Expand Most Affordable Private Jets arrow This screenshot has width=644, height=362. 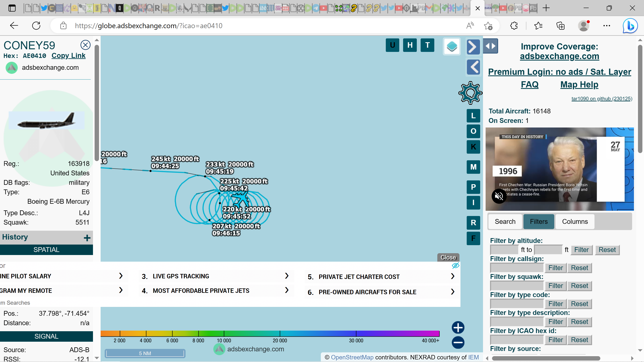pos(287,290)
